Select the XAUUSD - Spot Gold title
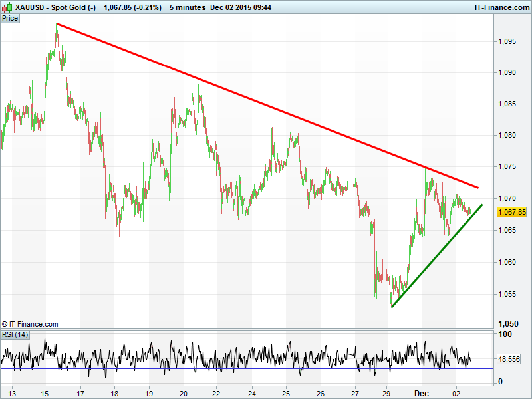 coord(56,7)
